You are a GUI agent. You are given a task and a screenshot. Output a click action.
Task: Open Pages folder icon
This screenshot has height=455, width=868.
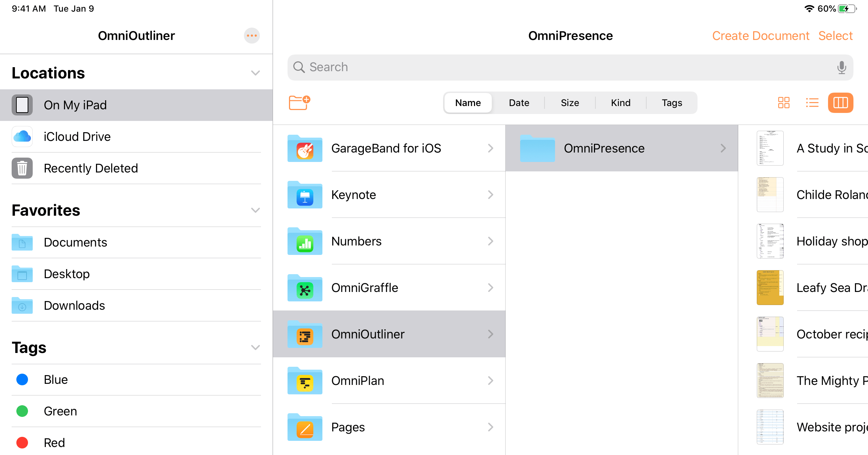coord(305,427)
